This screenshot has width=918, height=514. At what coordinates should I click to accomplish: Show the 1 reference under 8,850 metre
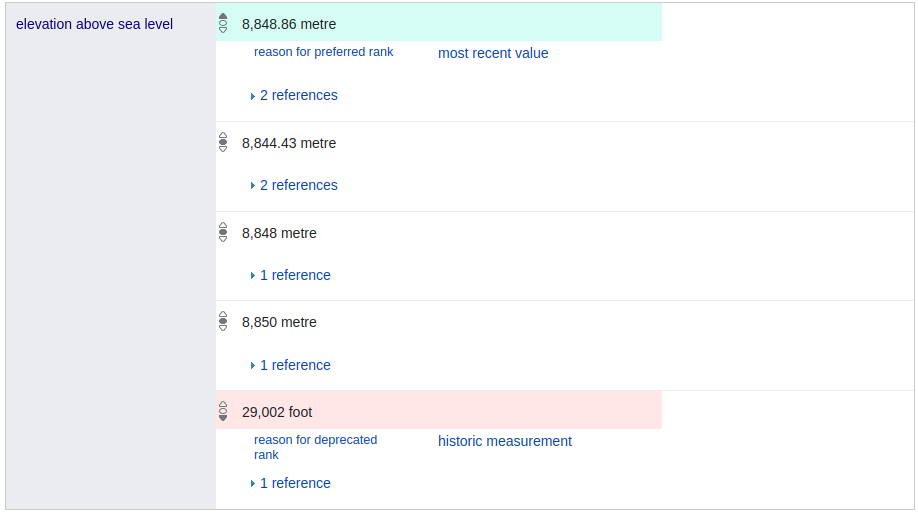click(x=294, y=366)
